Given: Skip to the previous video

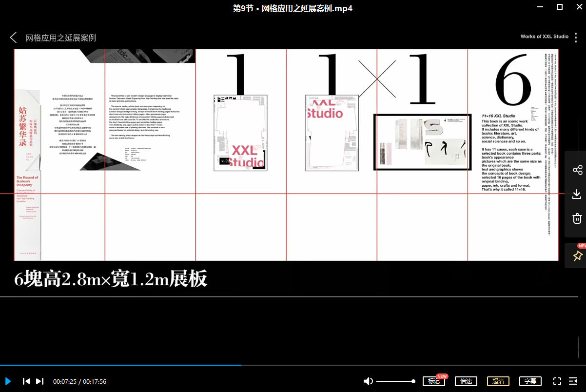Looking at the screenshot, I should pos(27,381).
